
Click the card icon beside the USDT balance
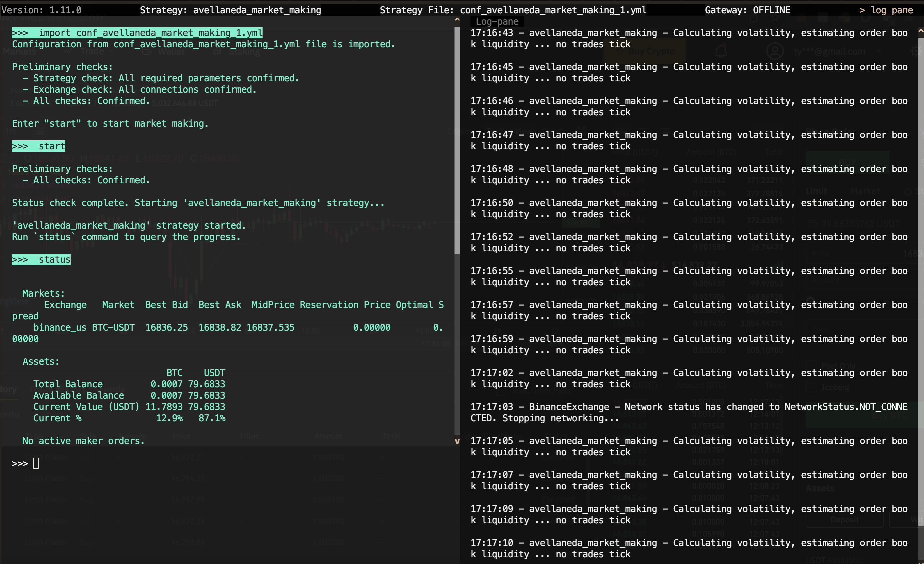click(x=813, y=224)
